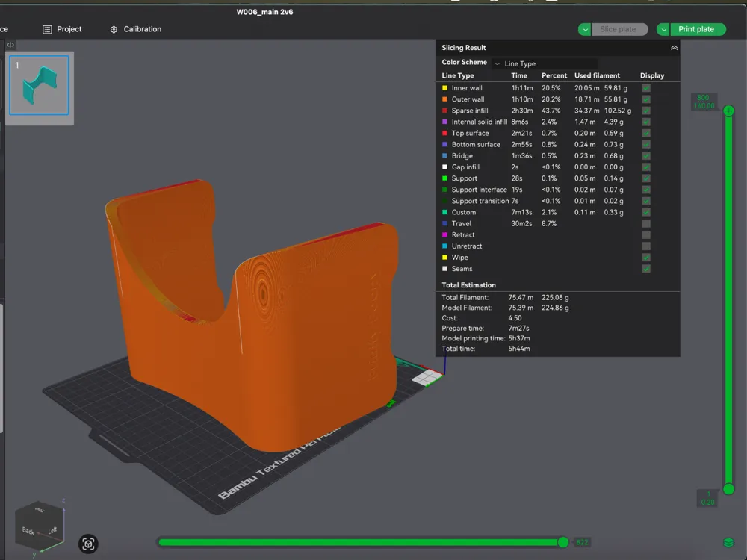Image resolution: width=747 pixels, height=560 pixels.
Task: Click the horizontal layer slider handle at bottom
Action: pos(563,542)
